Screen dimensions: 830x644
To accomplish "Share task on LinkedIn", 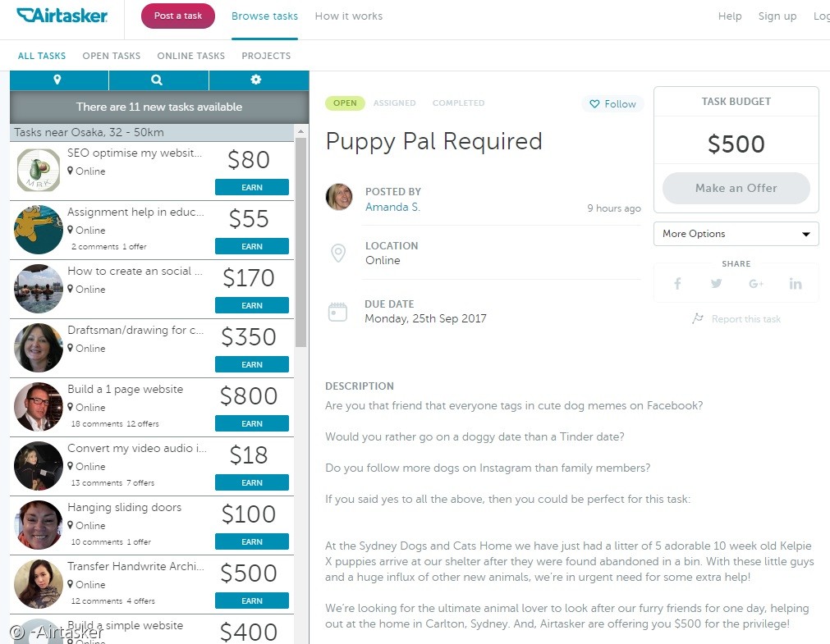I will (796, 284).
